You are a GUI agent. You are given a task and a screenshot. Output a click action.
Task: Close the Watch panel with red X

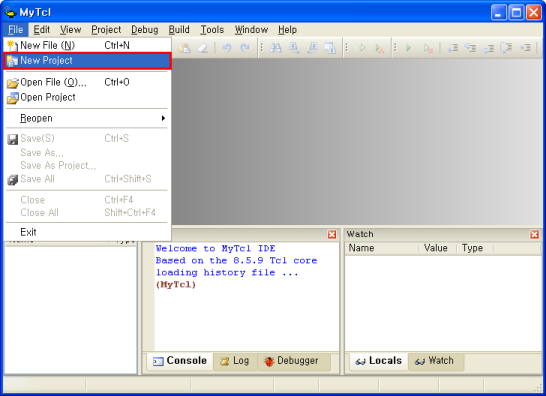(x=535, y=234)
